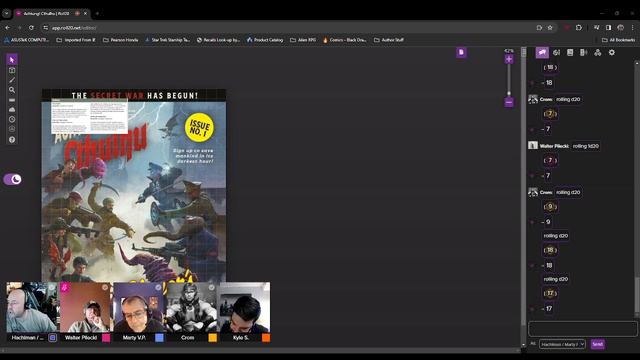Bookmark this page with the star

tap(550, 28)
